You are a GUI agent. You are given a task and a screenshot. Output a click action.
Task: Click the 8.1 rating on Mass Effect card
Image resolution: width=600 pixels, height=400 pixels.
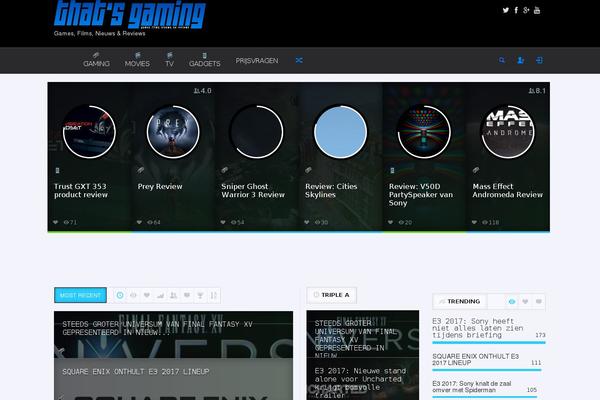[x=537, y=91]
